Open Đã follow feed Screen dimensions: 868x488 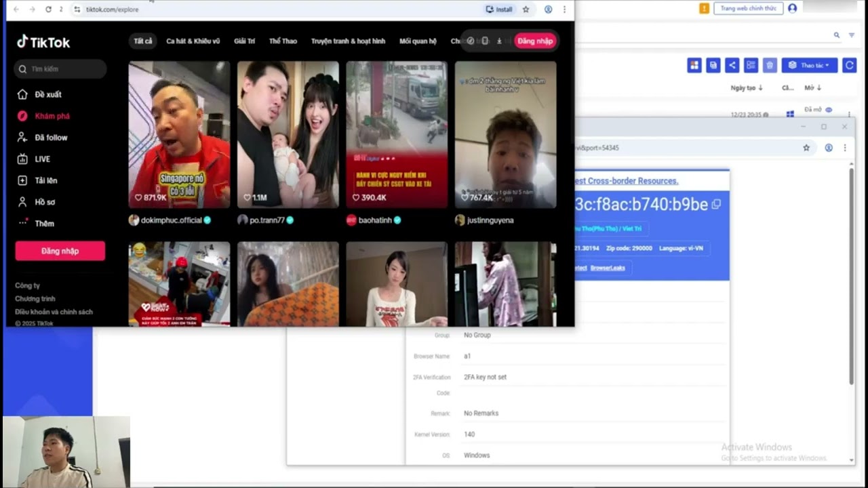pyautogui.click(x=43, y=138)
